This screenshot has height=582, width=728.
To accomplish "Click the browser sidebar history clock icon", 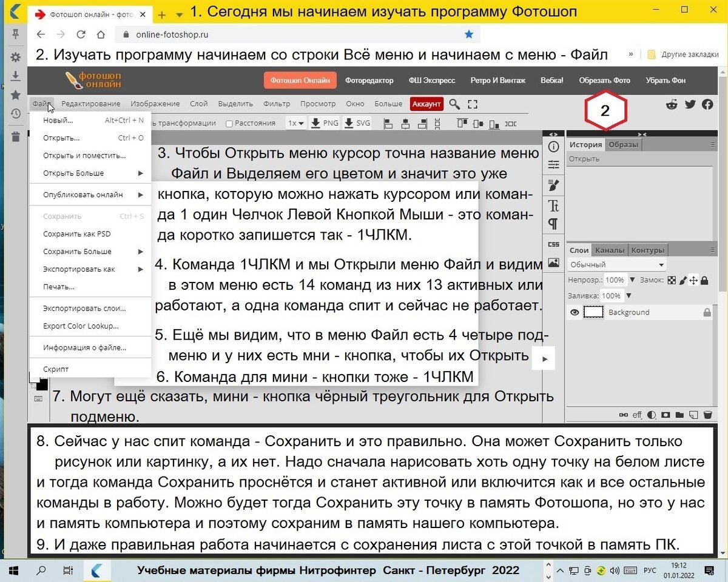I will [x=16, y=114].
